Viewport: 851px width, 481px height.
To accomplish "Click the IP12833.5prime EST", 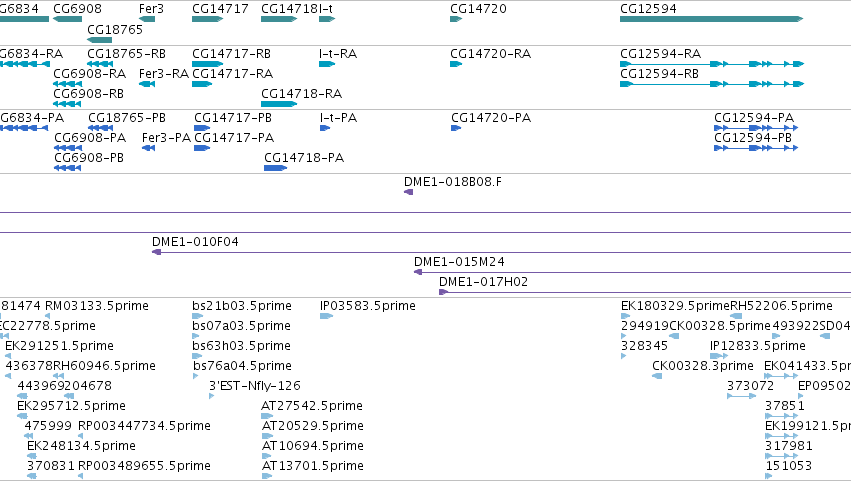I will (x=758, y=346).
